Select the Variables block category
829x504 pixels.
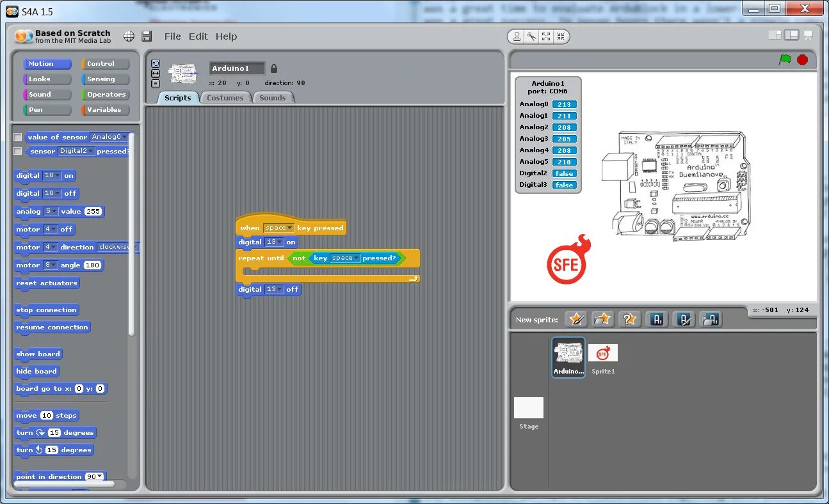click(106, 110)
